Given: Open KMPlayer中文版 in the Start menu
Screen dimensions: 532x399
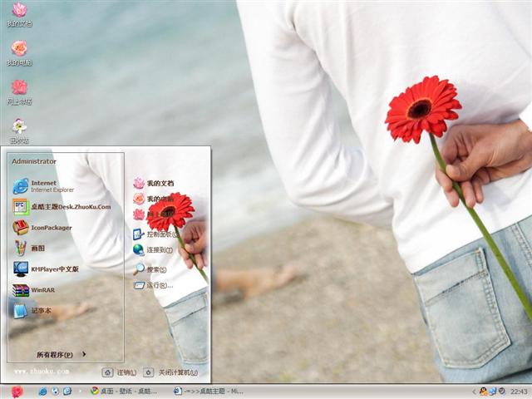Looking at the screenshot, I should (x=53, y=269).
